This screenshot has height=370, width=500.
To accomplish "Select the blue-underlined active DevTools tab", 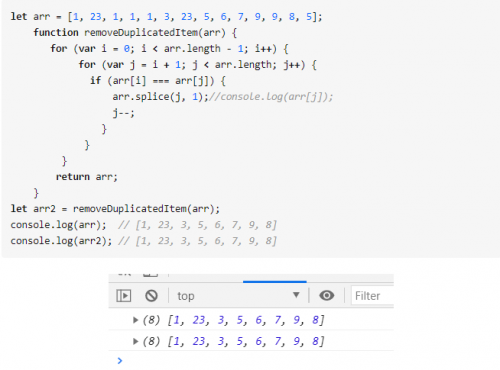I will [275, 278].
